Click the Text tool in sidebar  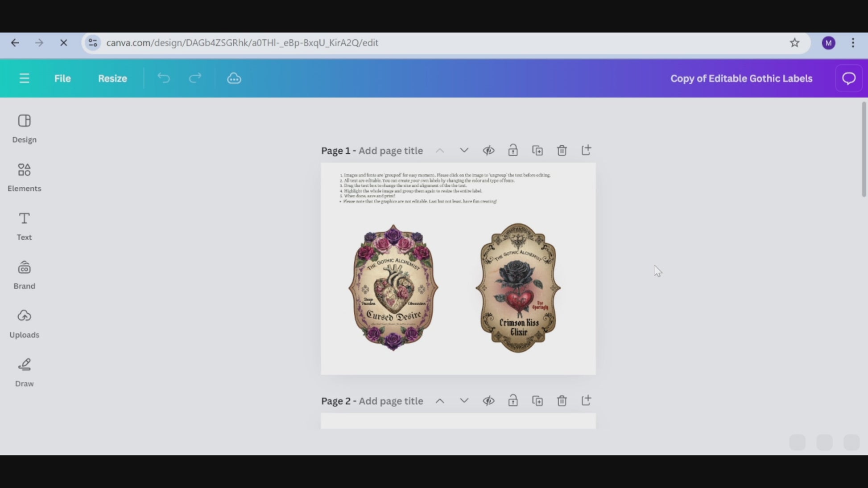click(24, 226)
